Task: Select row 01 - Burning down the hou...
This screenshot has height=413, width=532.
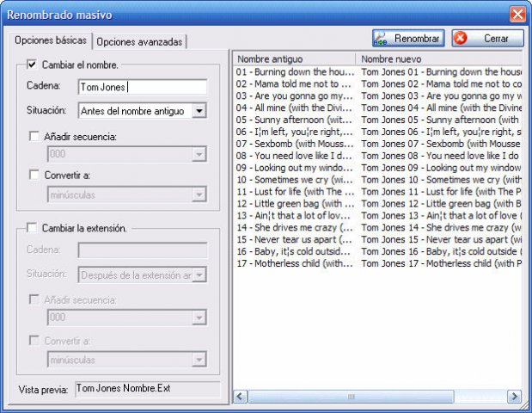Action: (x=295, y=72)
